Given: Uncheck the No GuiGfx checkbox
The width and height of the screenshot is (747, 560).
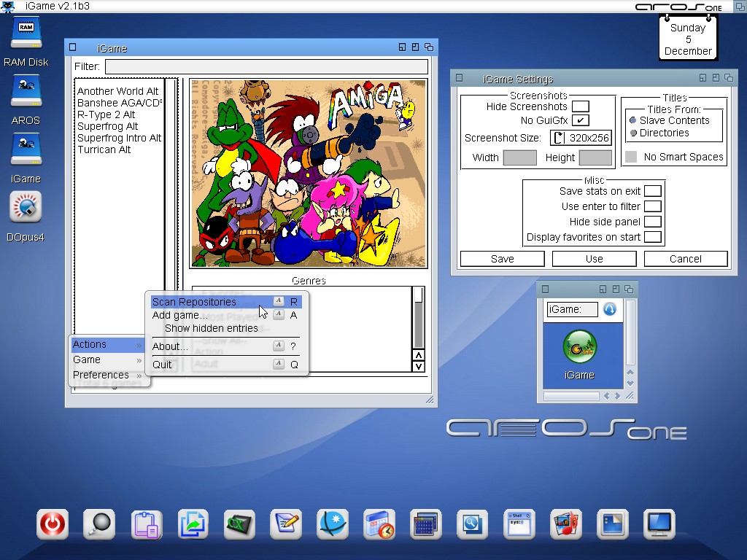Looking at the screenshot, I should tap(580, 120).
